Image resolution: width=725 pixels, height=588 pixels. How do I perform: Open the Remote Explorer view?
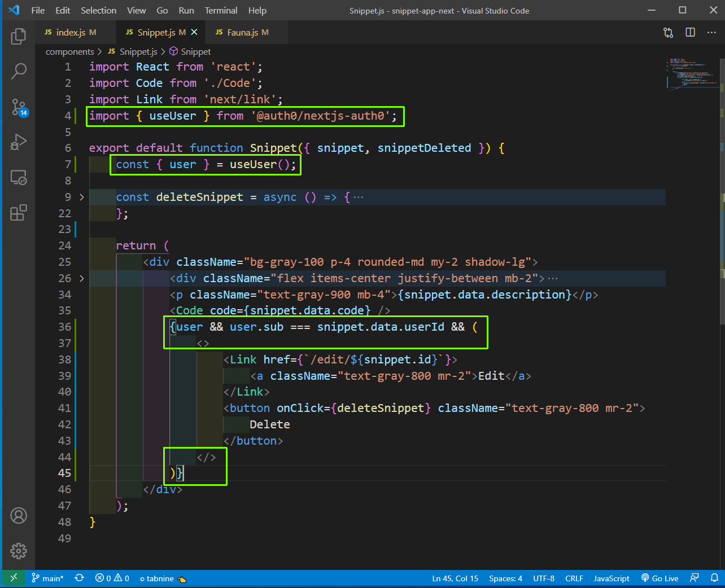click(19, 178)
